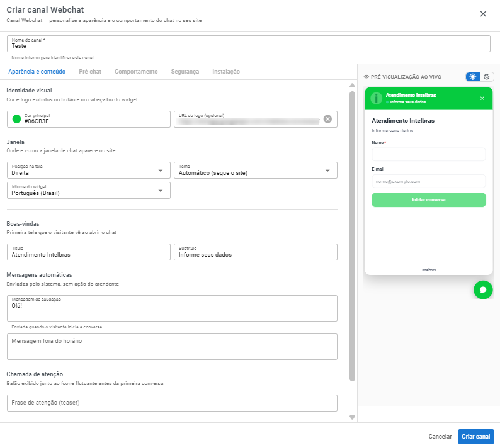
Task: Click the E-mail field in preview
Action: 429,181
